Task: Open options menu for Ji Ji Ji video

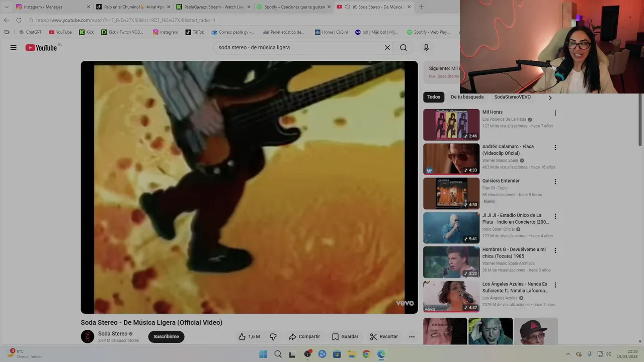Action: (x=555, y=216)
